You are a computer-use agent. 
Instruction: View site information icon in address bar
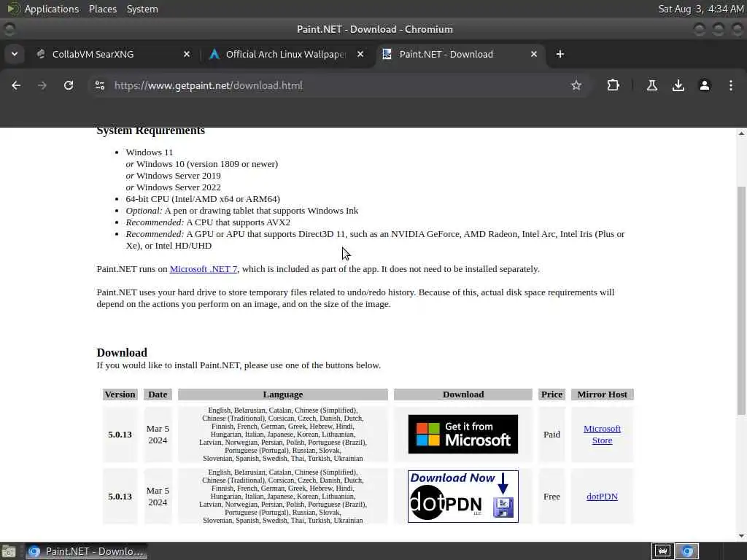100,85
